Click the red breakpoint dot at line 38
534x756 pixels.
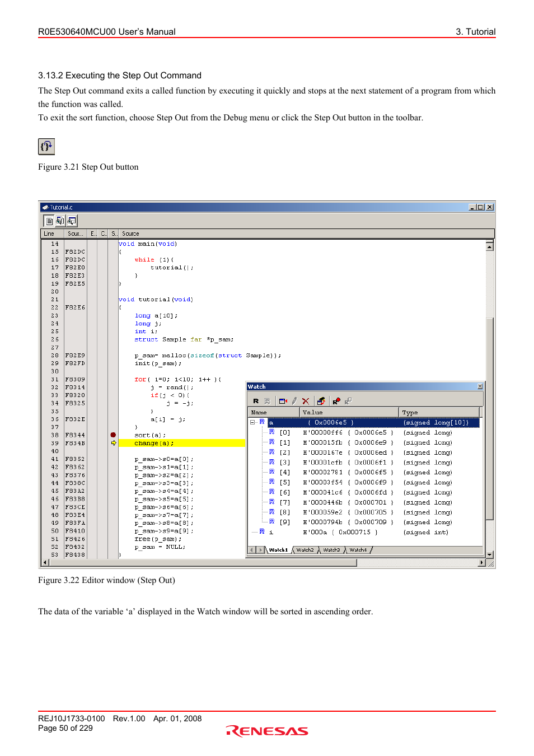pyautogui.click(x=113, y=435)
